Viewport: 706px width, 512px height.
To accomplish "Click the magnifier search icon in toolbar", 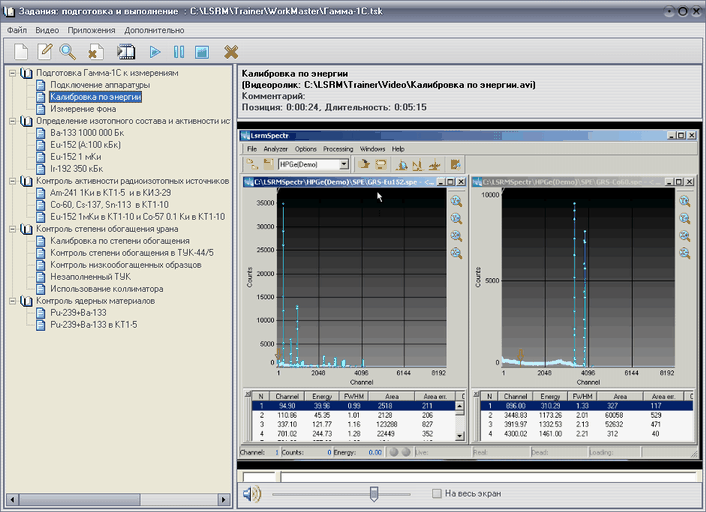I will tap(68, 51).
